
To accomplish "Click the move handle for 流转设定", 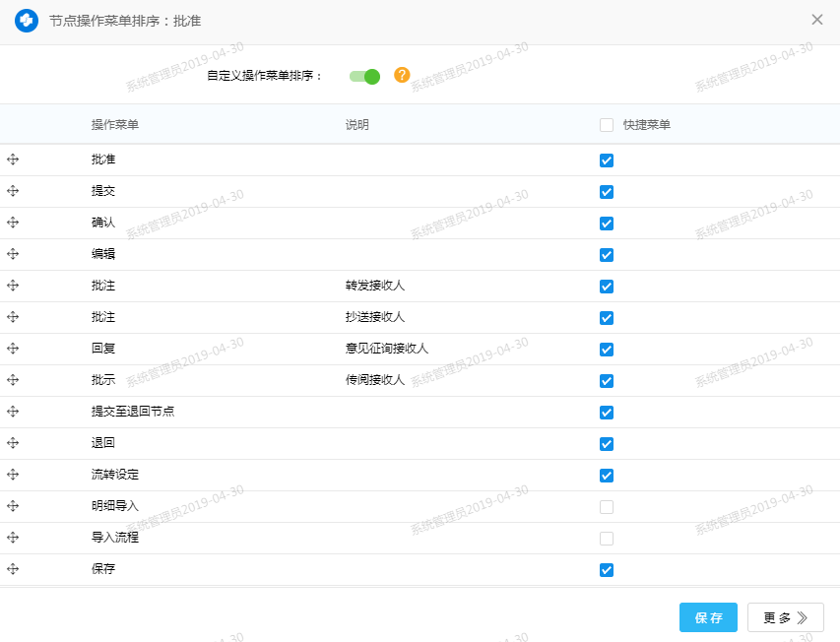I will click(x=13, y=475).
